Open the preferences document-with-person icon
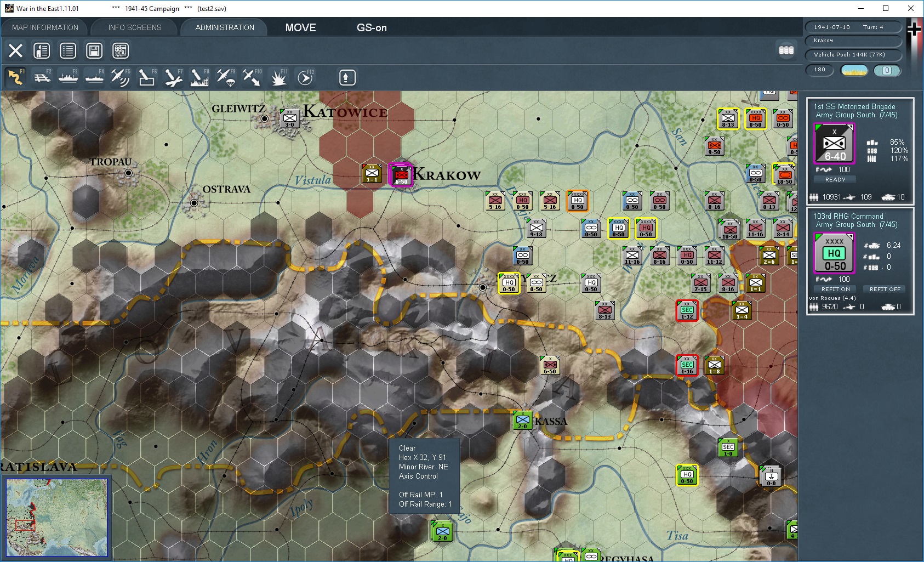This screenshot has width=924, height=562. tap(42, 51)
